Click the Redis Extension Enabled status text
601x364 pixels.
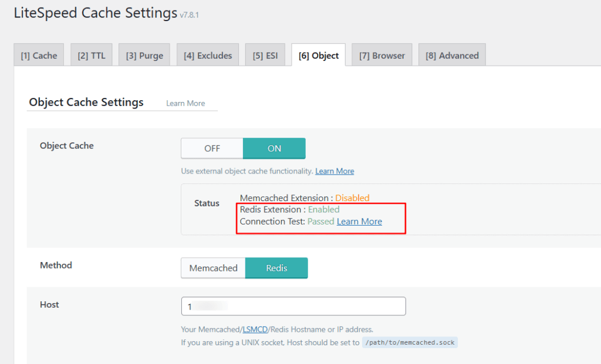(291, 209)
